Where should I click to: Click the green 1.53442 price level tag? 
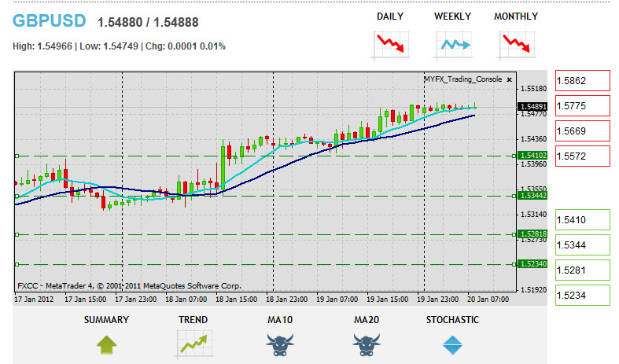tap(532, 196)
